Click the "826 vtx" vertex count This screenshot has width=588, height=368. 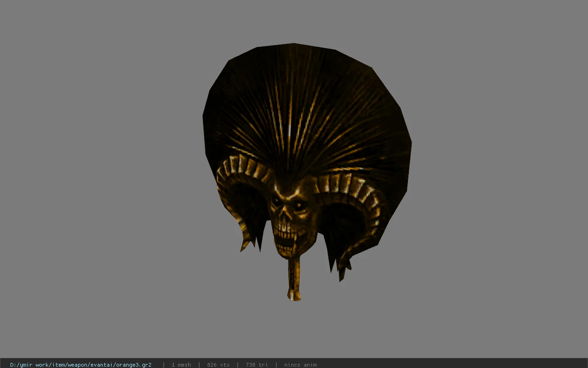coord(218,365)
